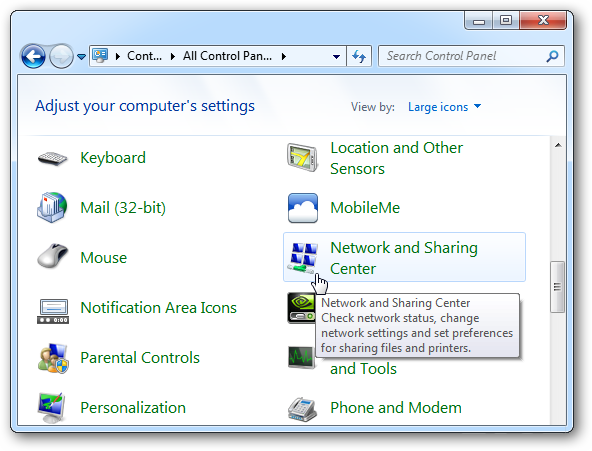Select the All Control Pan... breadcrumb
This screenshot has height=451, width=592.
click(227, 56)
